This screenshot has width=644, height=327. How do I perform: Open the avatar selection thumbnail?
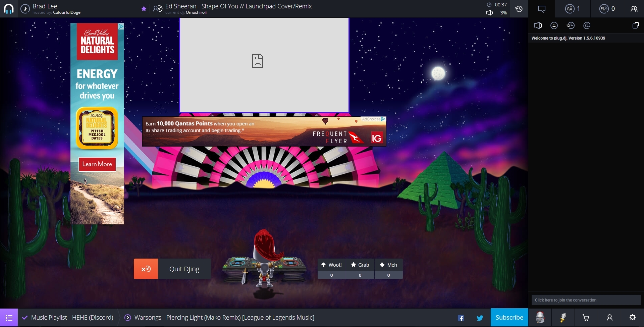[x=540, y=318]
